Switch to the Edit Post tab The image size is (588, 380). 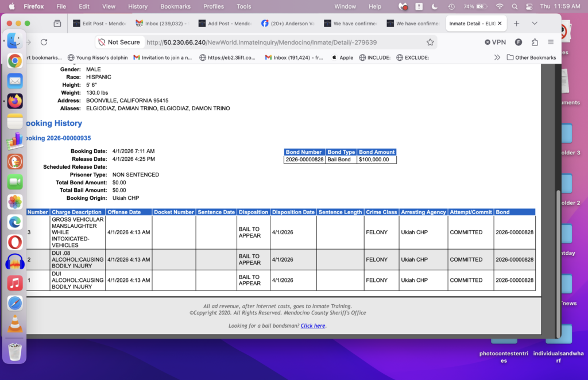pyautogui.click(x=99, y=24)
